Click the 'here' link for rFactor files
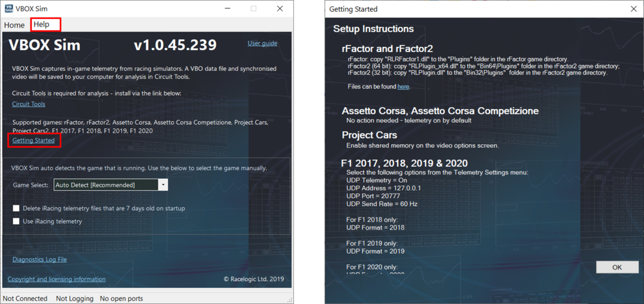 tap(403, 87)
